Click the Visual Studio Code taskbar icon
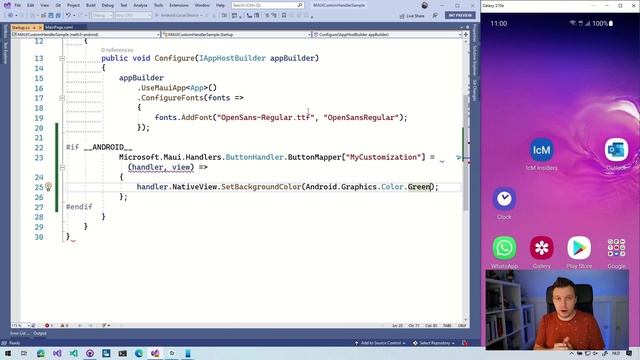This screenshot has height=360, width=640. pos(73,353)
